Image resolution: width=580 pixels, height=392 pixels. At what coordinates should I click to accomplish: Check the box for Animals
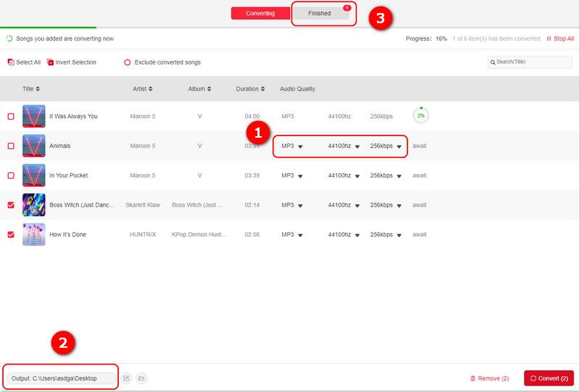coord(11,146)
